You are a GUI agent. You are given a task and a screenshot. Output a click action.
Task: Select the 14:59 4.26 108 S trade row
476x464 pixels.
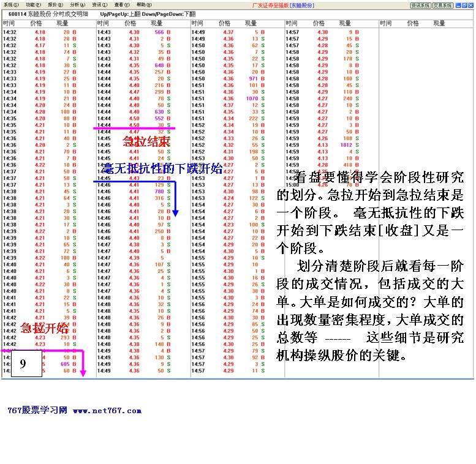[x=322, y=138]
